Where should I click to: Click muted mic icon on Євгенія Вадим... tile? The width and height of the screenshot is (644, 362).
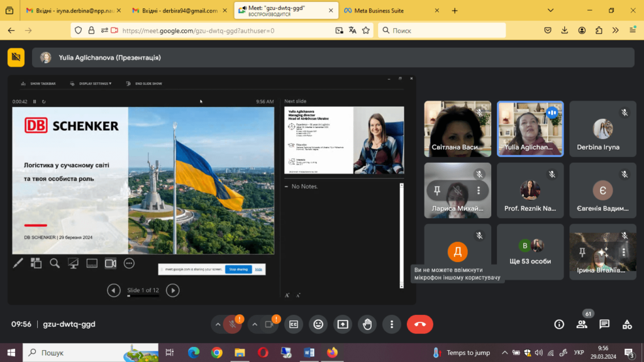pos(625,175)
